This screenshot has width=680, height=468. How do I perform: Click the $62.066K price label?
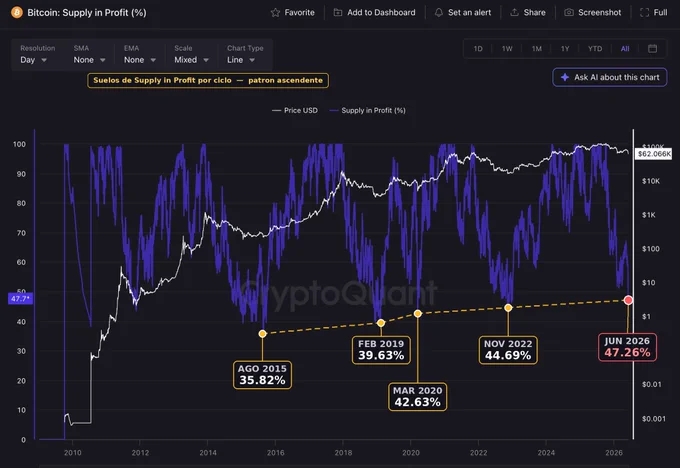click(654, 154)
